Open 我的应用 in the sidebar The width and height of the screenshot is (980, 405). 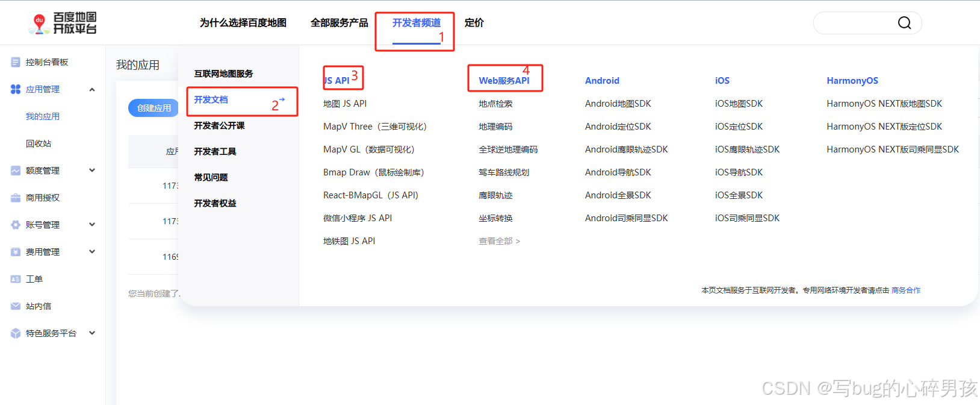coord(43,116)
